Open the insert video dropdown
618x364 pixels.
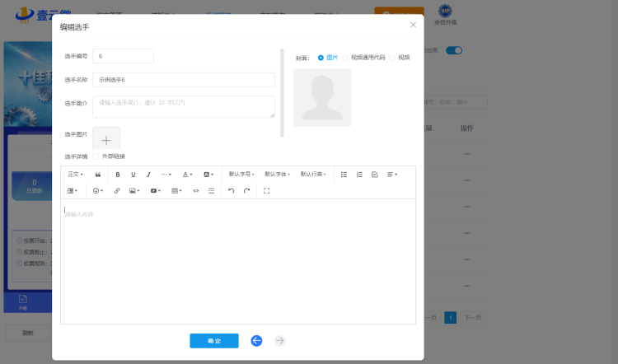point(156,191)
